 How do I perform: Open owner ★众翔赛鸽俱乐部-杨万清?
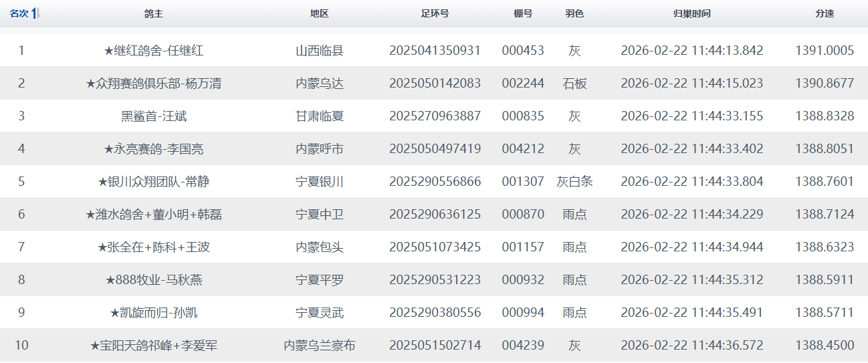pyautogui.click(x=154, y=84)
